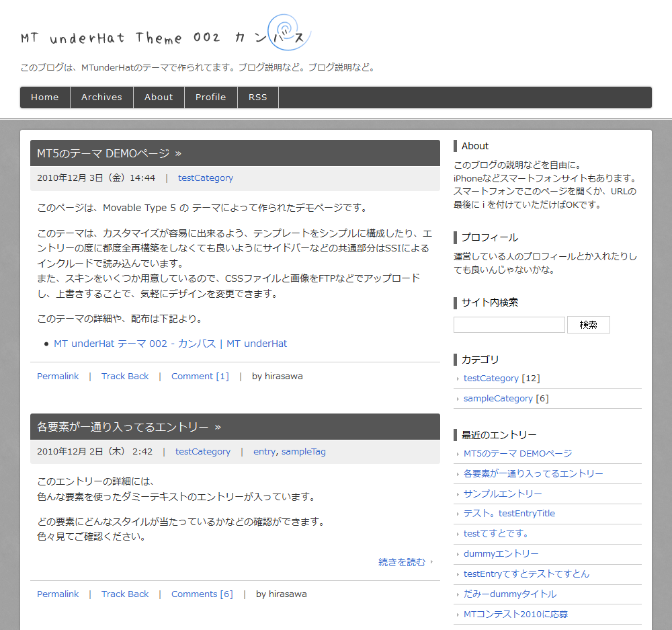Click the カテゴリ sidebar heading

pos(480,360)
